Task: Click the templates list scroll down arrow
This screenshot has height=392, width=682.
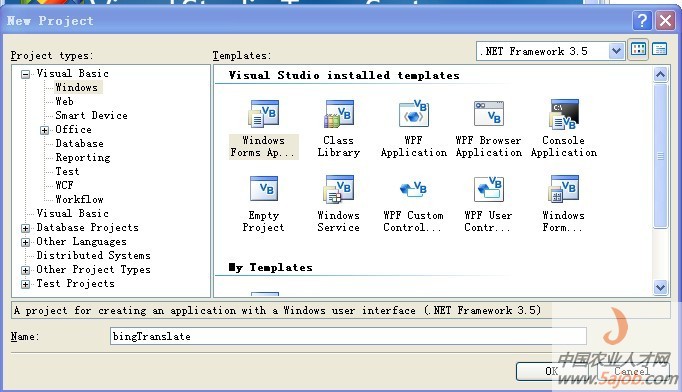Action: [x=660, y=287]
